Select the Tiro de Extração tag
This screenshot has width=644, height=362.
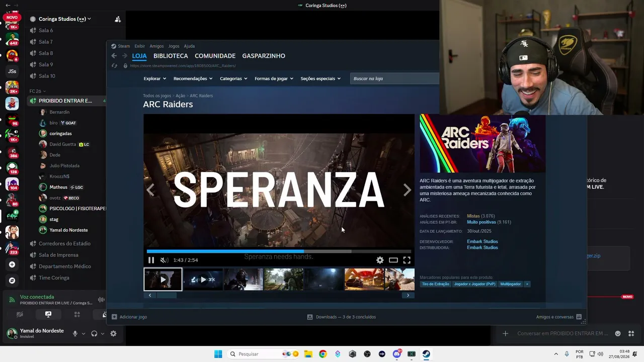pyautogui.click(x=435, y=284)
